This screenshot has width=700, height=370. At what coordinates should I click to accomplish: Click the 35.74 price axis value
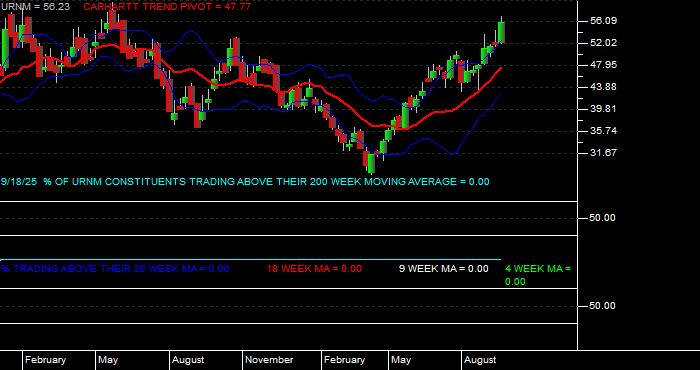click(x=603, y=131)
